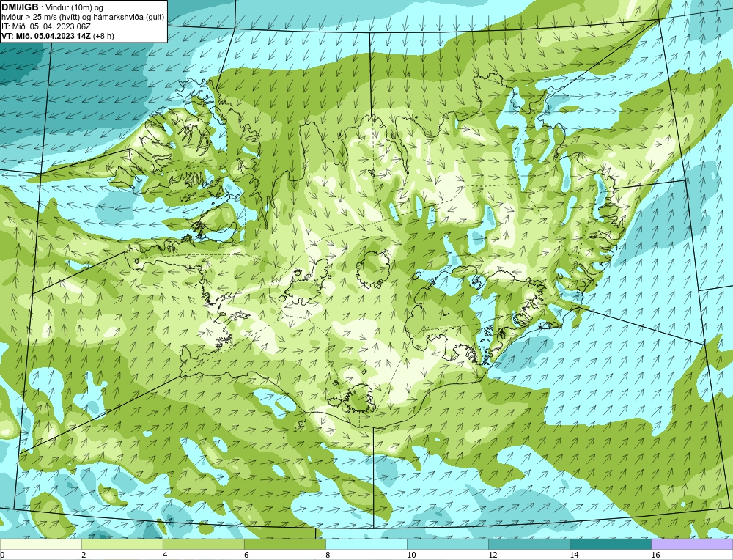733x560 pixels.
Task: Click the purple above-16 m/s color swatch
Action: tap(692, 545)
